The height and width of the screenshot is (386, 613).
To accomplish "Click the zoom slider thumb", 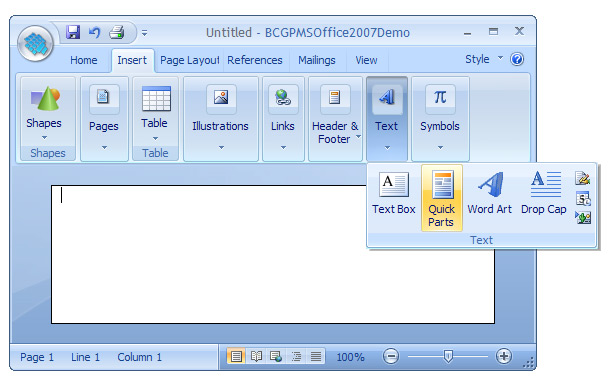I will (448, 356).
